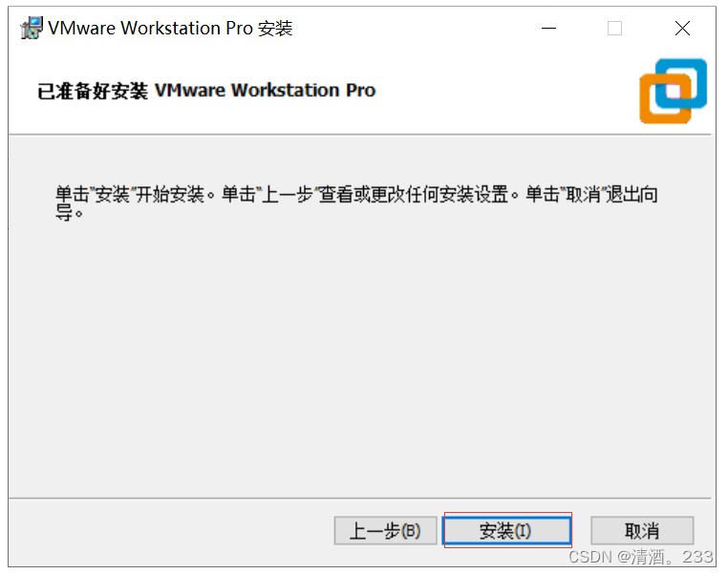Start the installation with 安装(I)
The height and width of the screenshot is (574, 728).
click(507, 530)
